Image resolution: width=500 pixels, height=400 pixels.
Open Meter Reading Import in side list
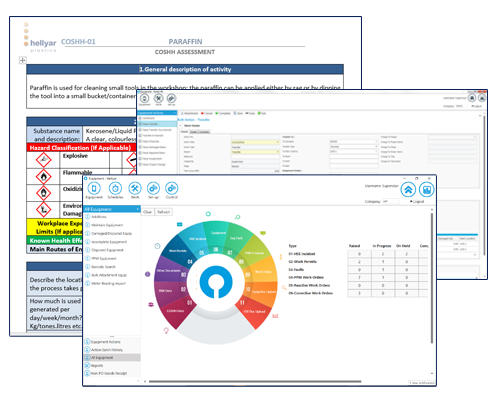coord(108,283)
